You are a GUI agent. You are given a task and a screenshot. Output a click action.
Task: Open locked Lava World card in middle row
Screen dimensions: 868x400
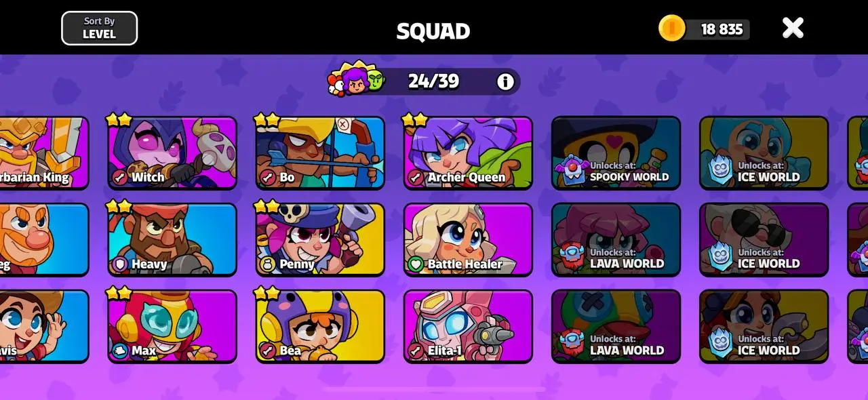click(616, 240)
